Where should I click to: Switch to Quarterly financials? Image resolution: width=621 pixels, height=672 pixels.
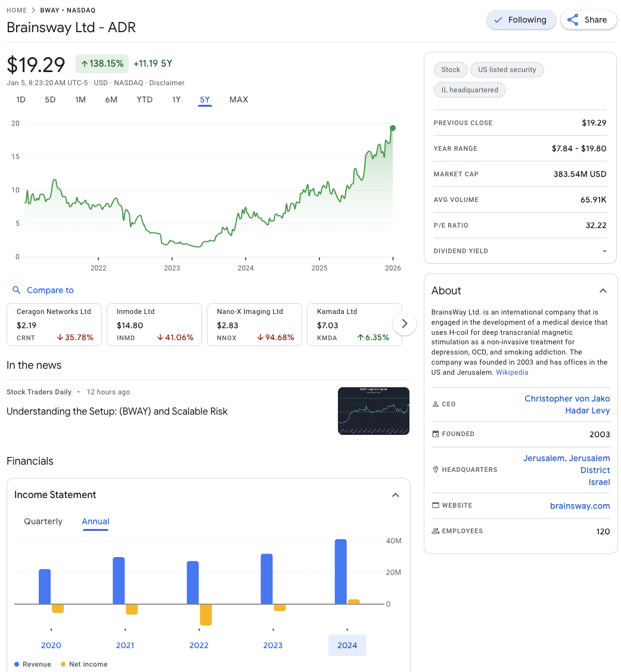tap(43, 521)
